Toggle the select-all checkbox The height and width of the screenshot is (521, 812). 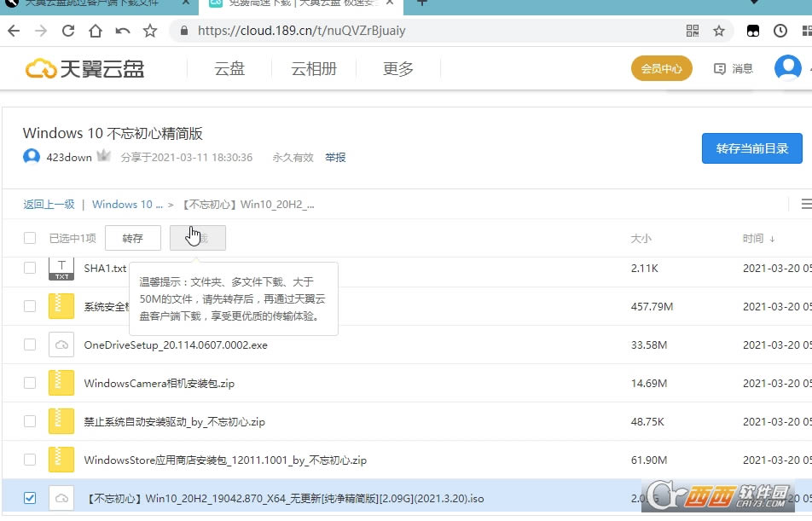(x=30, y=238)
